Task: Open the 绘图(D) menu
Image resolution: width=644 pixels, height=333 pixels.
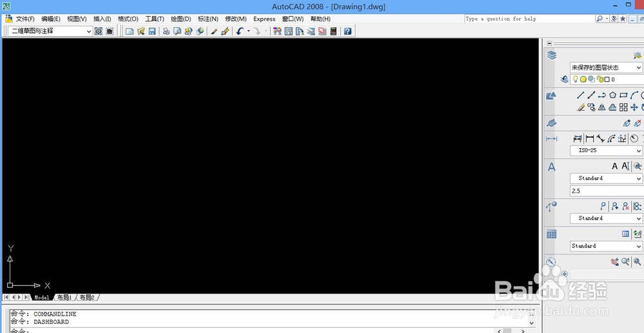Action: (181, 19)
